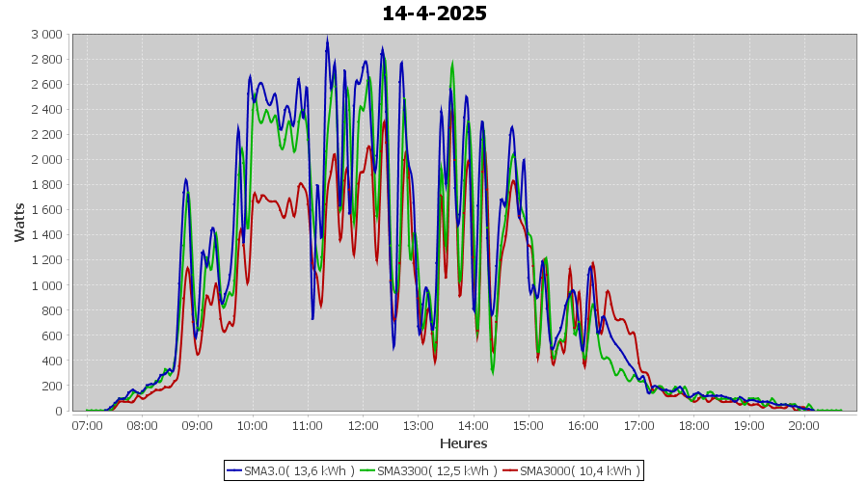Click the 17:00 time axis label
The width and height of the screenshot is (868, 482).
(x=638, y=425)
